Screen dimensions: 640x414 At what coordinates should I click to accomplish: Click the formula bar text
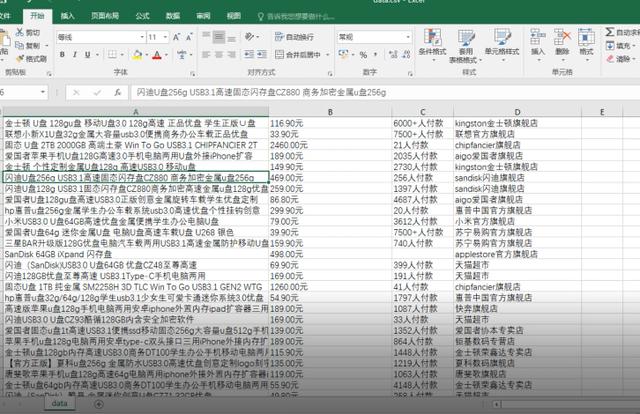pos(261,93)
